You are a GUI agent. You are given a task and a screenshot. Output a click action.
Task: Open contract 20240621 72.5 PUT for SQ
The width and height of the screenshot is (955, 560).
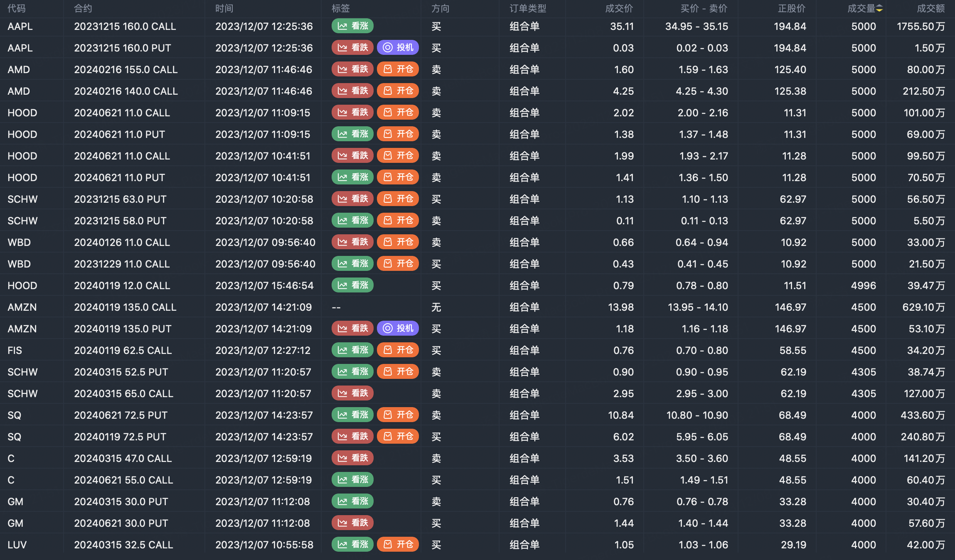pos(121,415)
